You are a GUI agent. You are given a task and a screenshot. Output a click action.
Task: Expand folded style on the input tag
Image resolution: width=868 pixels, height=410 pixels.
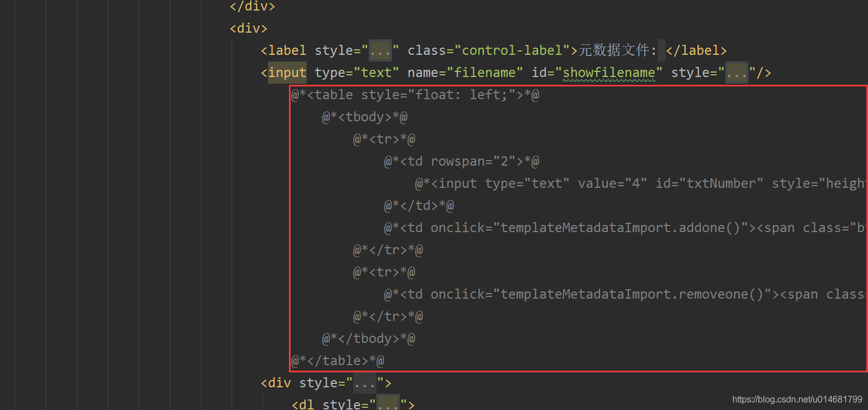[x=737, y=73]
